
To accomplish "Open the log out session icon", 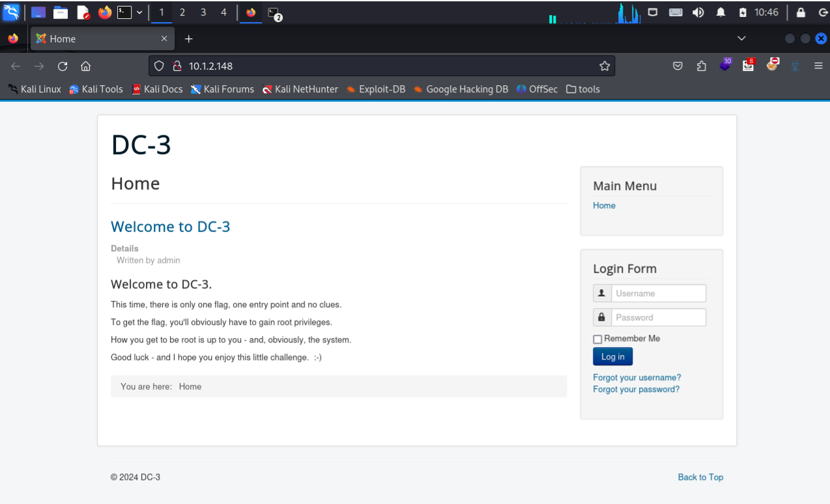I will 823,12.
